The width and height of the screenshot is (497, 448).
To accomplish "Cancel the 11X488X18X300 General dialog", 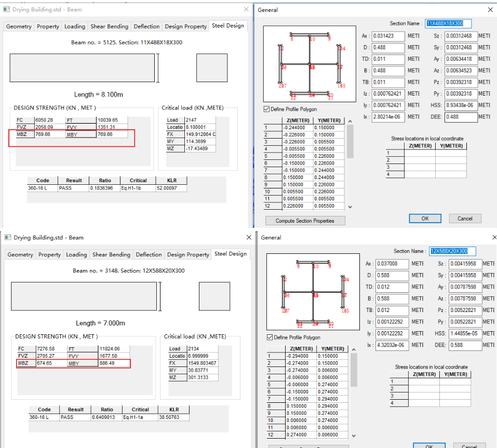I will pyautogui.click(x=465, y=219).
